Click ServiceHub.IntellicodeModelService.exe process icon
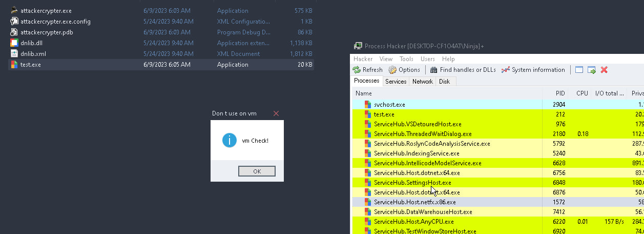 367,163
